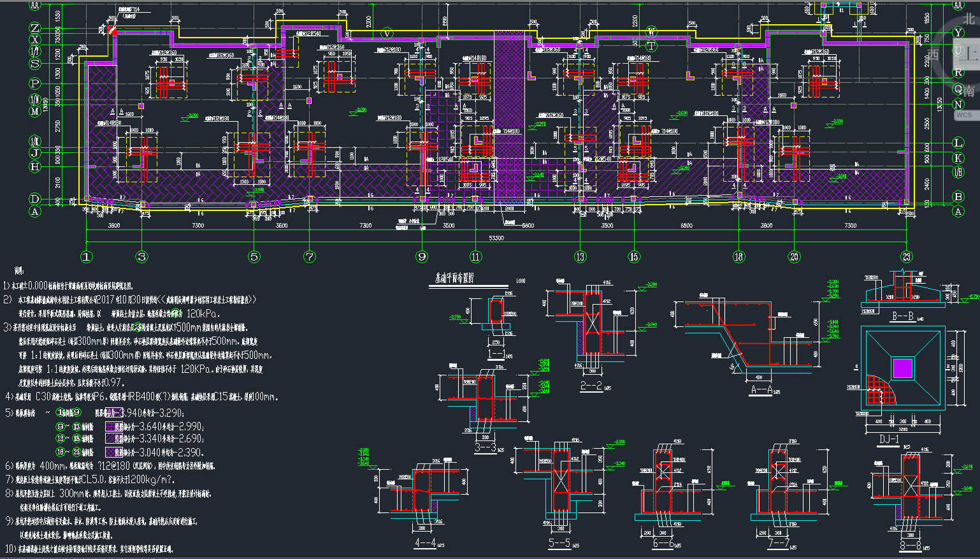Click bottom grid axis bubble 23

907,257
